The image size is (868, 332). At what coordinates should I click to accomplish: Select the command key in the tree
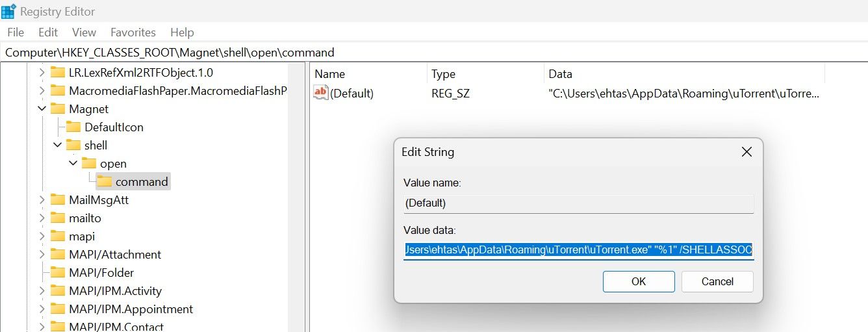pos(141,181)
